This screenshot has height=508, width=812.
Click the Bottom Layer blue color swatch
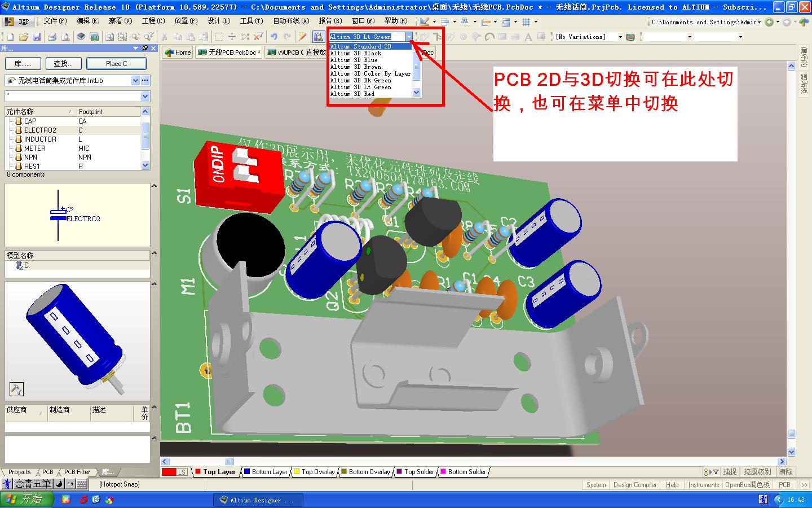point(246,472)
